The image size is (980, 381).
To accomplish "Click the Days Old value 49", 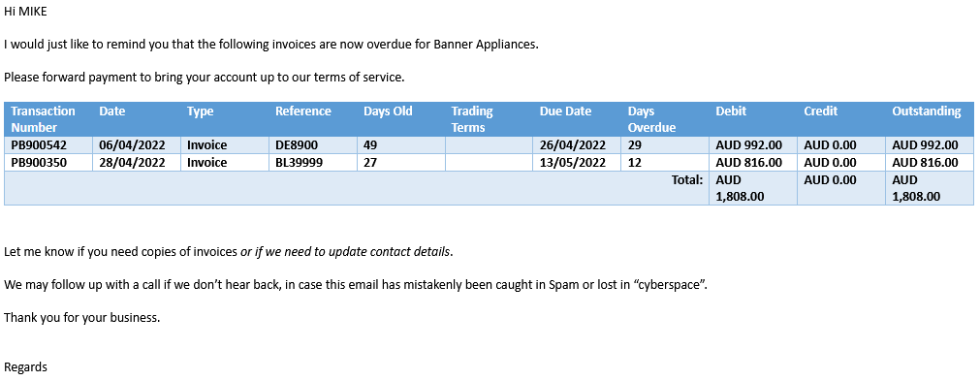I will [370, 145].
